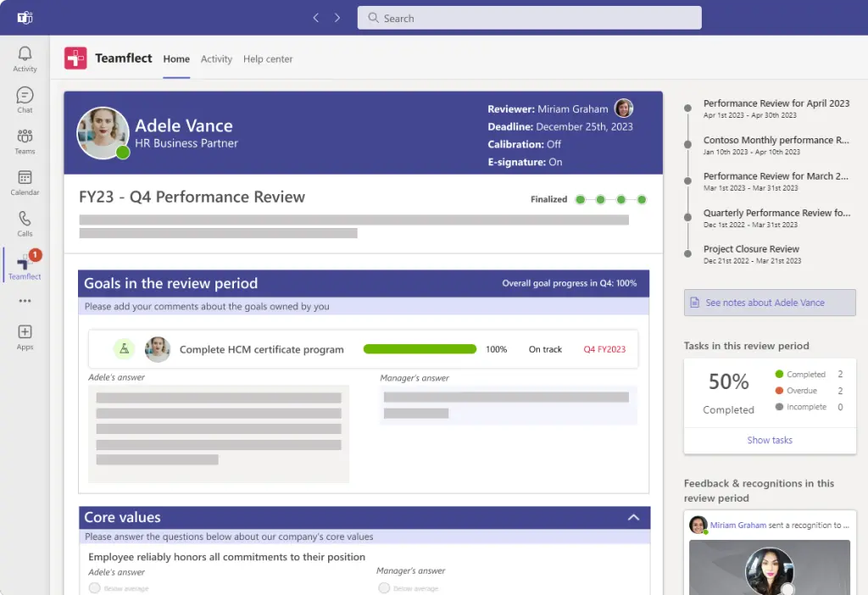Click the Complete HCM certificate program goal title
The width and height of the screenshot is (868, 595).
(x=261, y=349)
